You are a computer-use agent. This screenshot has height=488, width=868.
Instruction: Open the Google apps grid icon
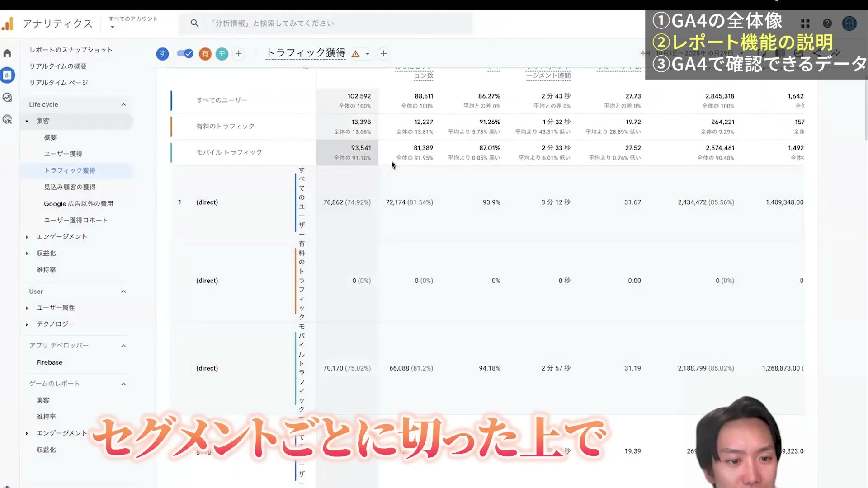[x=805, y=23]
